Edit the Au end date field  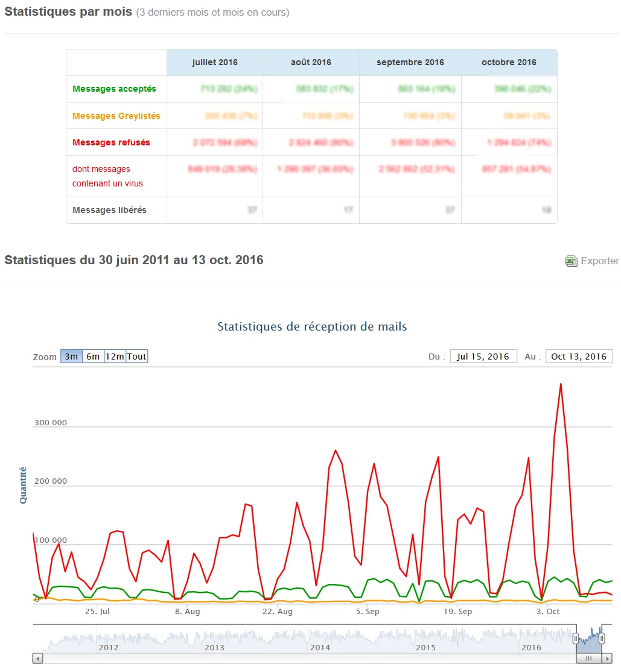click(x=579, y=356)
